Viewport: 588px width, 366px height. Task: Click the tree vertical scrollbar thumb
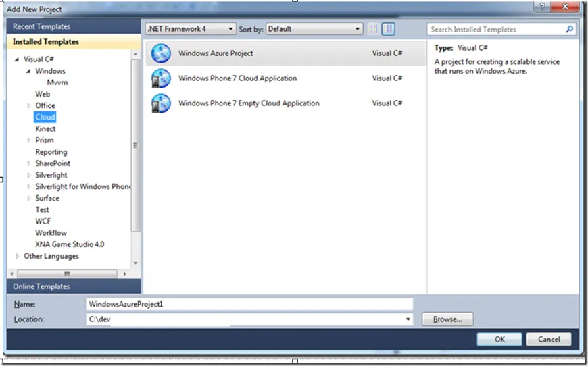pos(135,145)
